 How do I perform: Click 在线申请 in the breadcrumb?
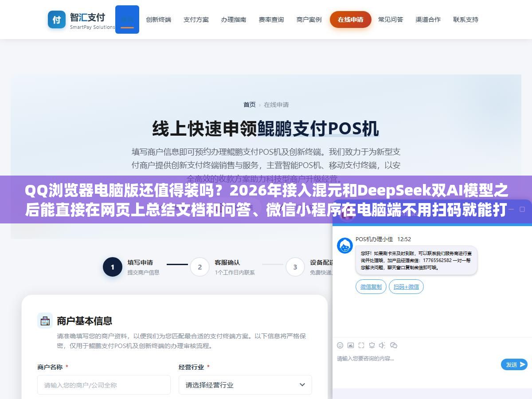pos(276,105)
